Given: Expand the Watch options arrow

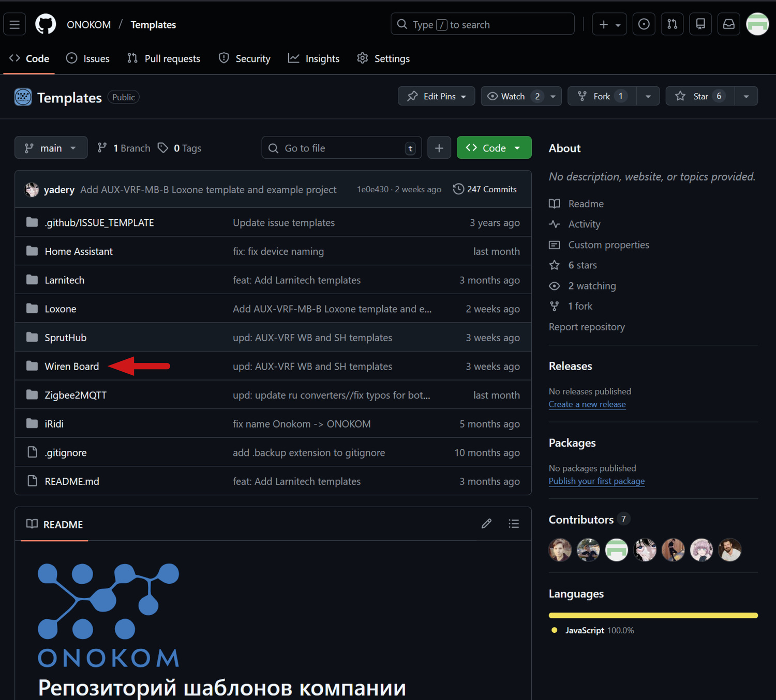Looking at the screenshot, I should coord(554,96).
